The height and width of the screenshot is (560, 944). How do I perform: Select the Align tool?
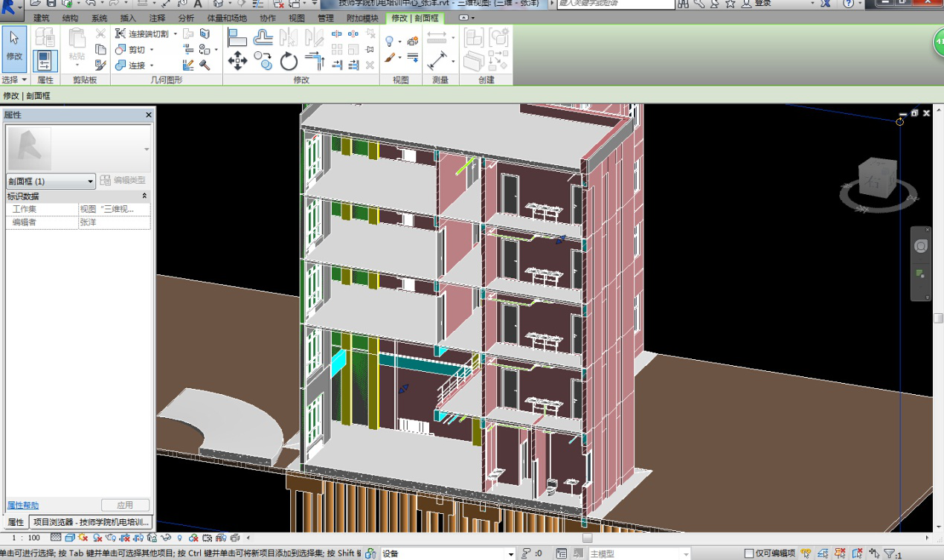pyautogui.click(x=237, y=37)
